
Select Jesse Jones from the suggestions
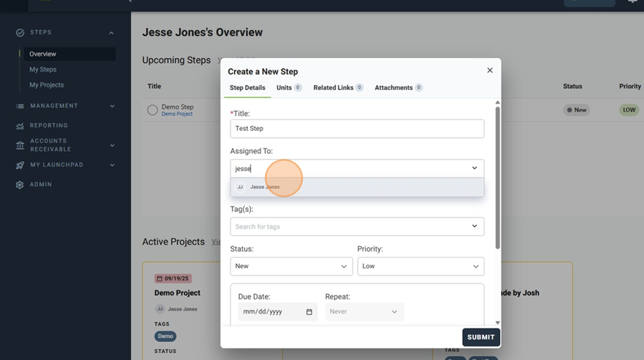click(x=357, y=187)
